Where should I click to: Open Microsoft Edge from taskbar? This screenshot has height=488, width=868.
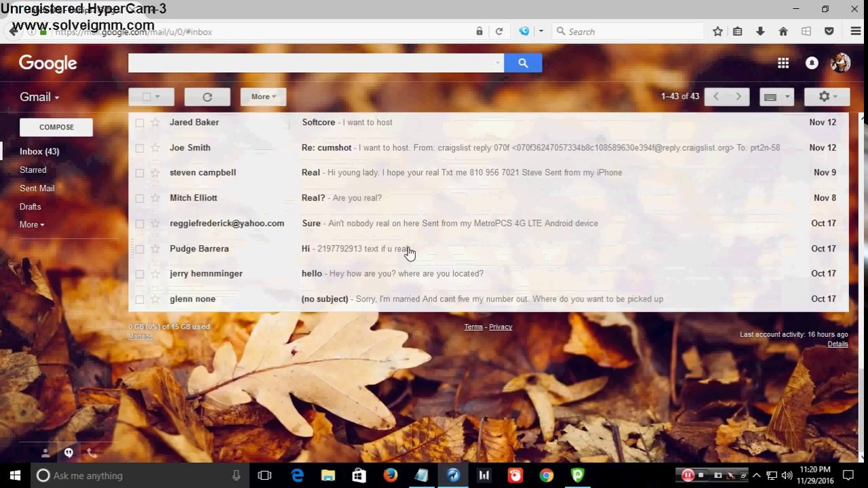[x=297, y=476]
